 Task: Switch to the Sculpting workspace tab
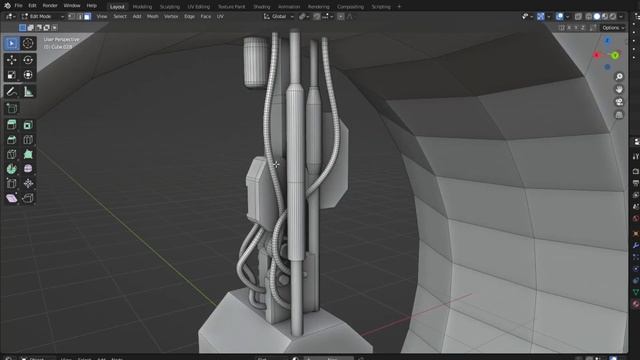click(x=169, y=7)
